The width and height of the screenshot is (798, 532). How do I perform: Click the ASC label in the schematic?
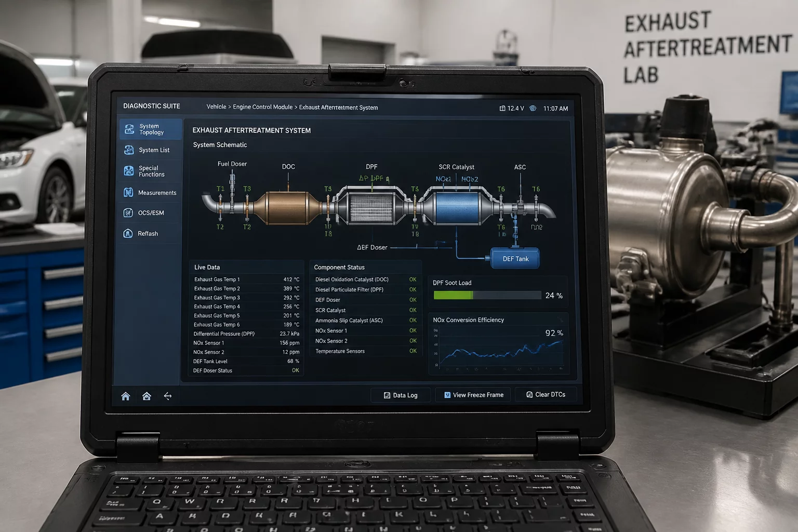(520, 167)
